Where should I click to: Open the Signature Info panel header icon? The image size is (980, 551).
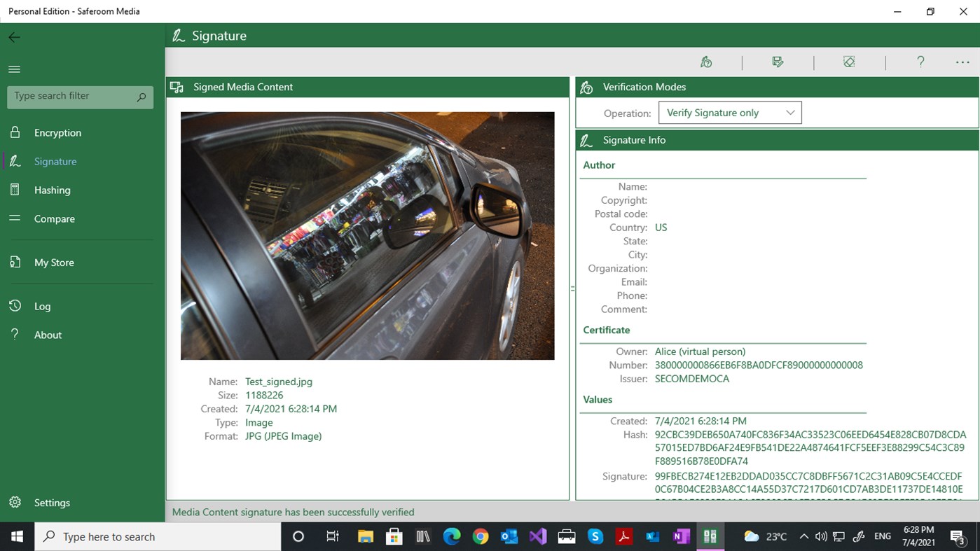(x=586, y=140)
